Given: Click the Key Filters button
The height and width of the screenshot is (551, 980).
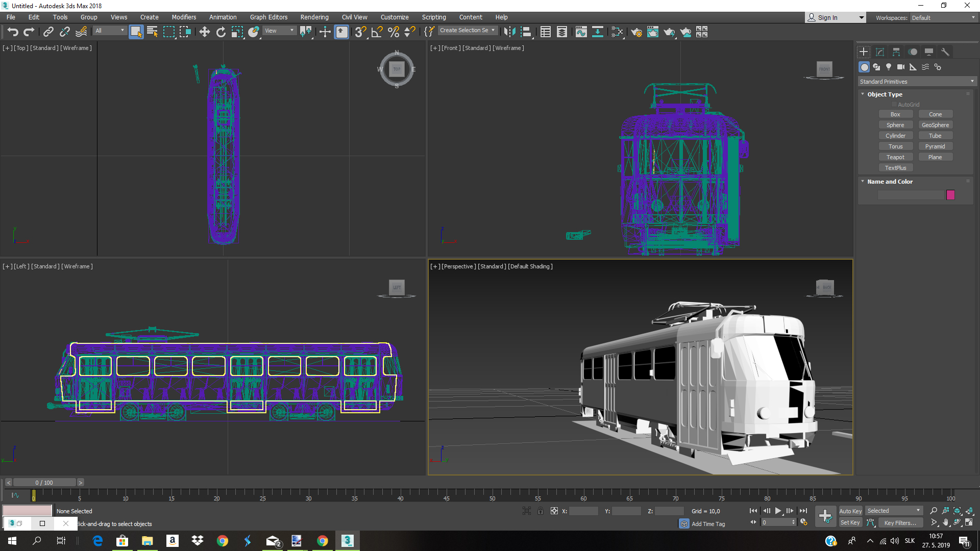Looking at the screenshot, I should point(900,522).
